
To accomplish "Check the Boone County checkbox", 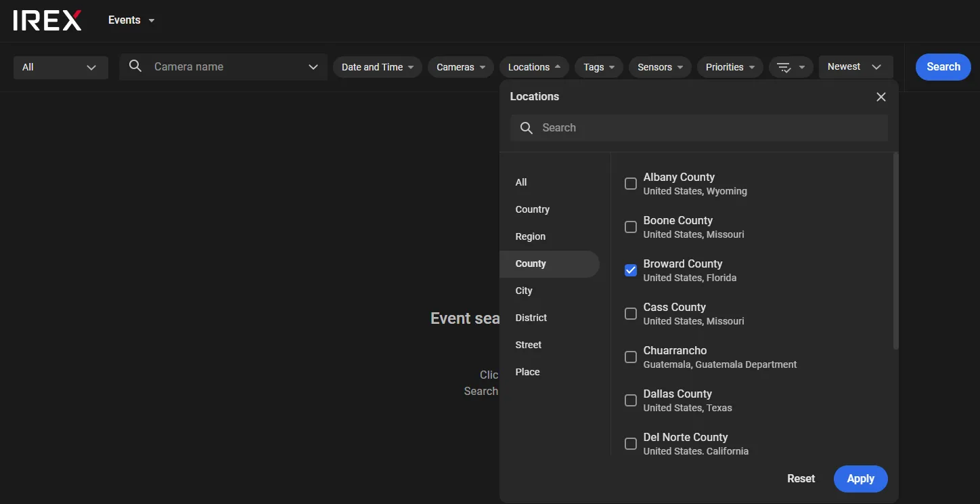I will pyautogui.click(x=631, y=227).
